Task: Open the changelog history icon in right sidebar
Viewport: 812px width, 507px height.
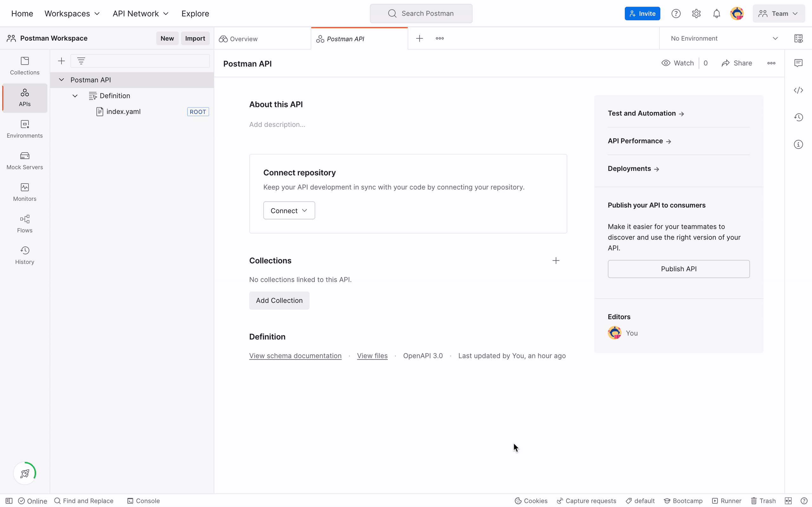Action: (x=798, y=117)
